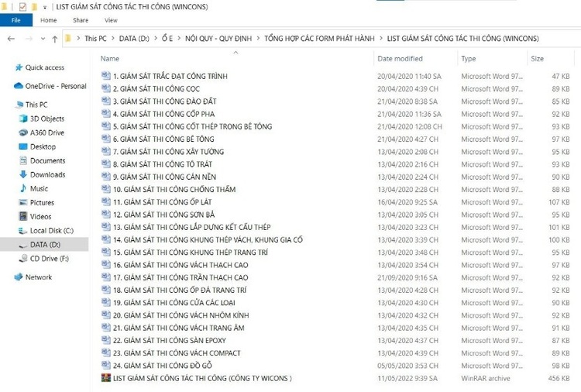Click the Downloads blue arrow icon
Screen dimensions: 581x392
coord(23,174)
